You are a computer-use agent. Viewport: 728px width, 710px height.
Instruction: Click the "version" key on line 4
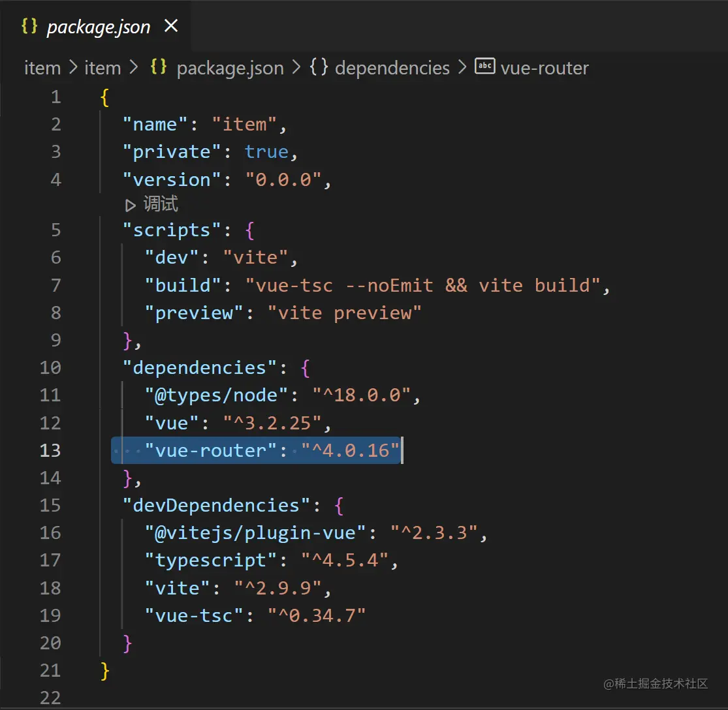point(172,180)
